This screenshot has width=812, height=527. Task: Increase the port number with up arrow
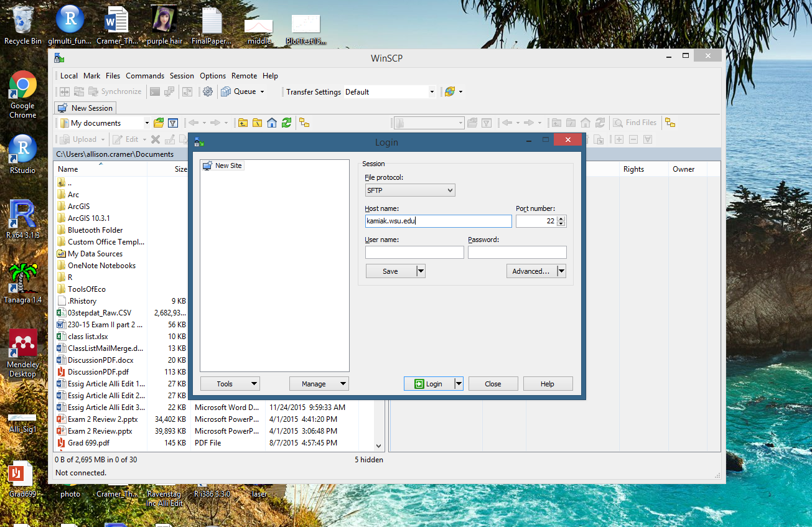562,218
